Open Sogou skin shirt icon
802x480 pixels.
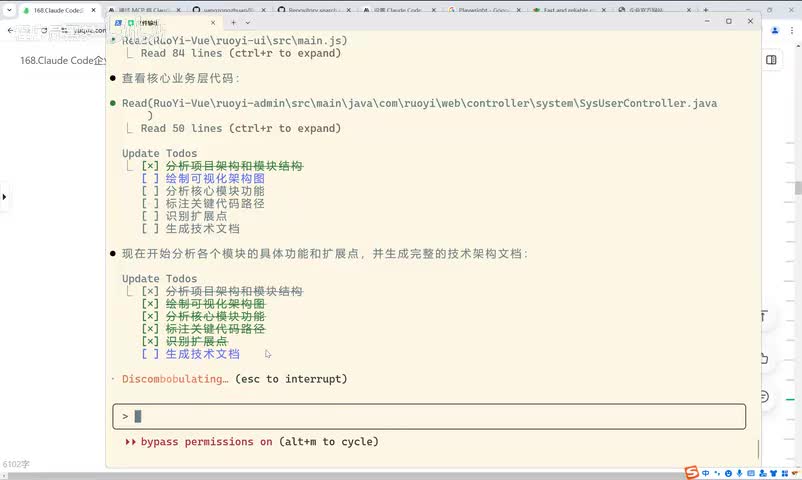click(x=773, y=473)
